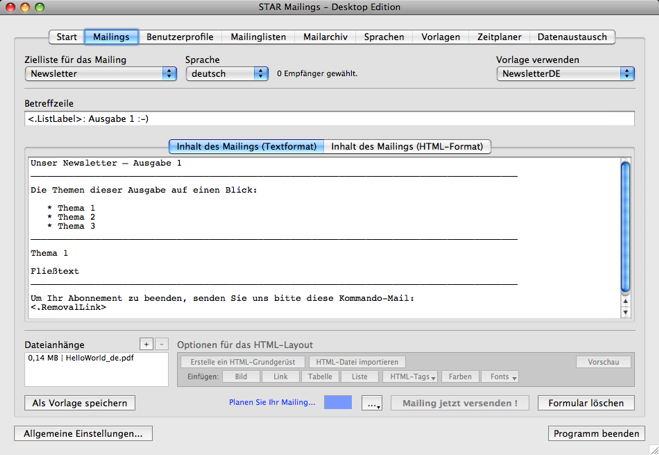This screenshot has height=455, width=659.
Task: Click into the Betreffzeile subject field
Action: [x=330, y=119]
